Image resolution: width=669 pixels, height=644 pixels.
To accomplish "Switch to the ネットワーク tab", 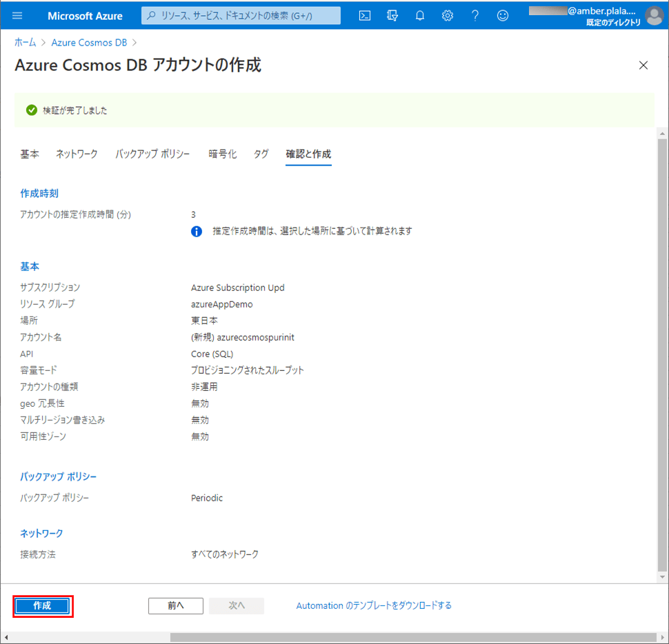I will (x=77, y=154).
